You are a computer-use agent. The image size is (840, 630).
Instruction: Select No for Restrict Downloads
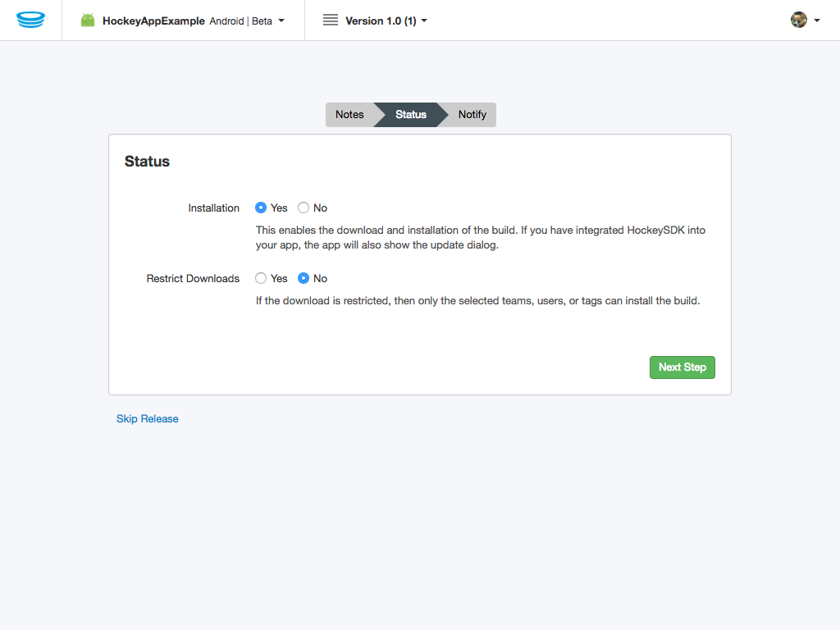(x=304, y=278)
